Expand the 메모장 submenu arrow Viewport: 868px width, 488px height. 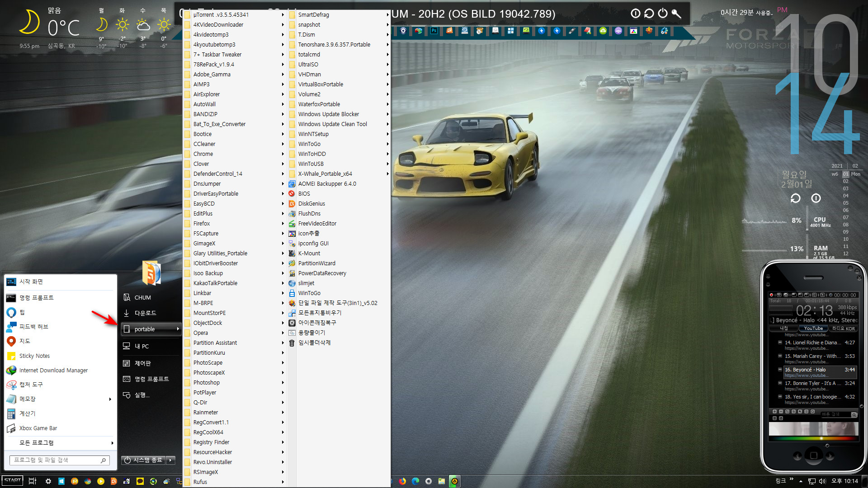pyautogui.click(x=110, y=399)
